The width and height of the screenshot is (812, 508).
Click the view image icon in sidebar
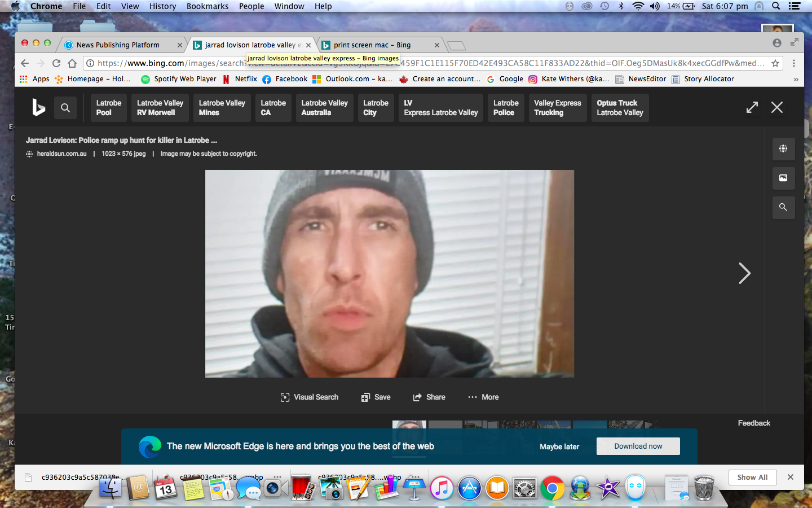tap(783, 178)
